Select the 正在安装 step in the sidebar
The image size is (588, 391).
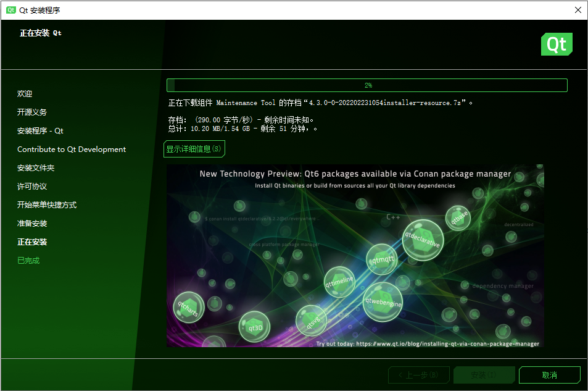(32, 242)
